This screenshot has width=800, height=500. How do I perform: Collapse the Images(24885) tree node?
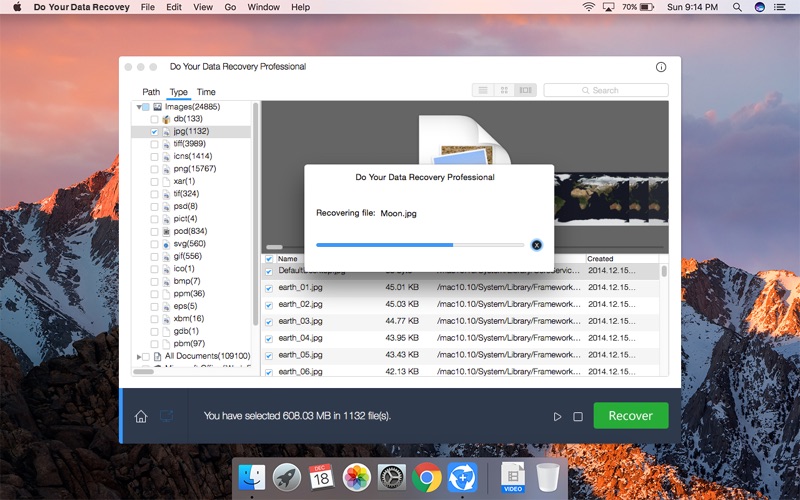[139, 107]
